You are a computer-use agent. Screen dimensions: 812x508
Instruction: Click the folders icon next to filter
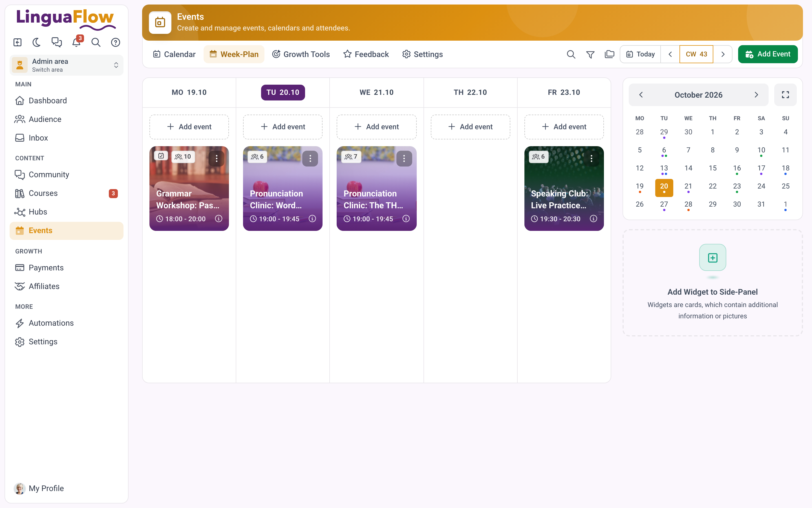609,54
